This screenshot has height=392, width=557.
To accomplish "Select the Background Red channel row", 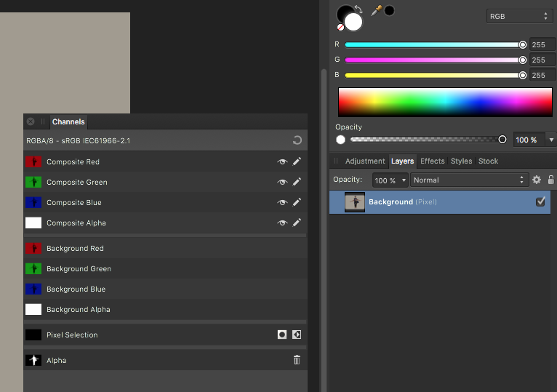I will pos(165,248).
